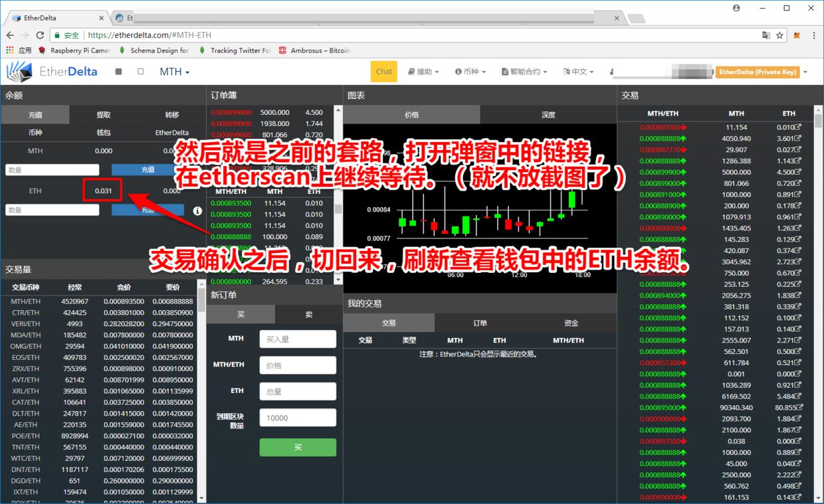Viewport: 824px width, 504px height.
Task: Open external link for 90340.340 trade row
Action: (x=799, y=408)
